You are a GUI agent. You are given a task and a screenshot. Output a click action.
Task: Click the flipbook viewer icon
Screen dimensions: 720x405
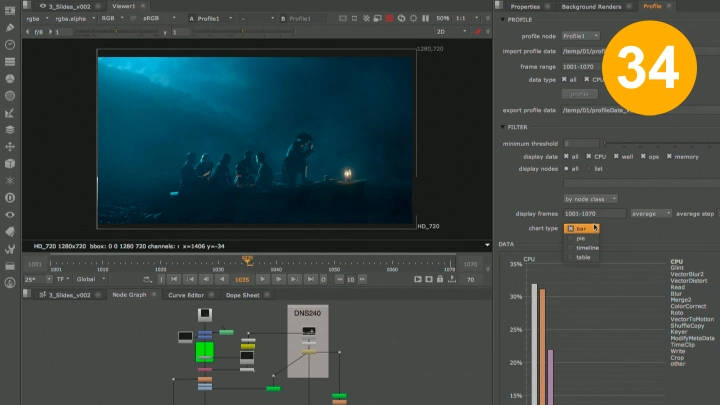(x=418, y=279)
